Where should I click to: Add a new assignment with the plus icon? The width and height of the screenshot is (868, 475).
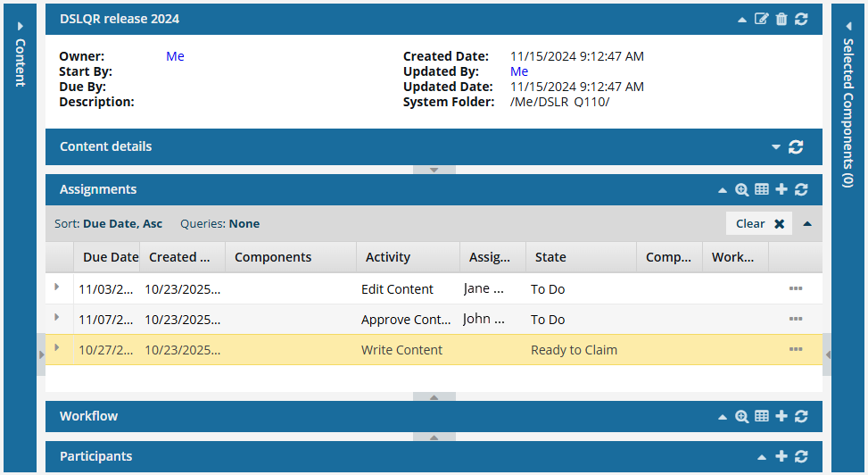pyautogui.click(x=781, y=189)
